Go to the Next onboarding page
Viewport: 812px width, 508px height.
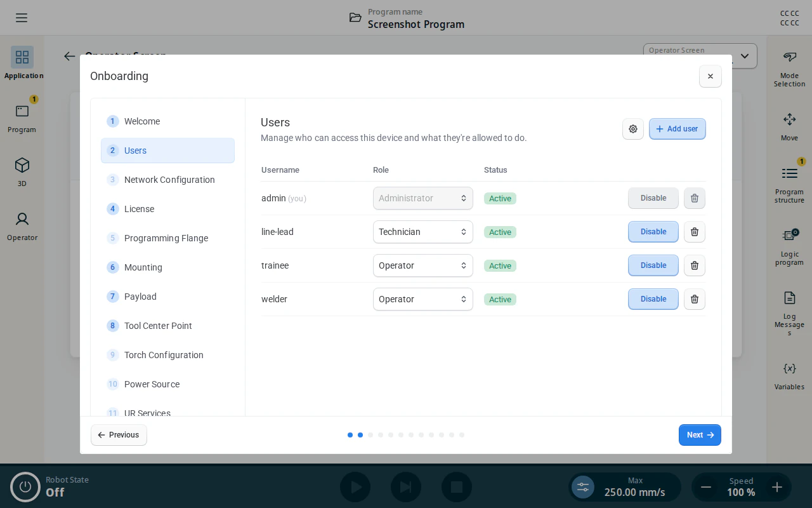pos(700,435)
